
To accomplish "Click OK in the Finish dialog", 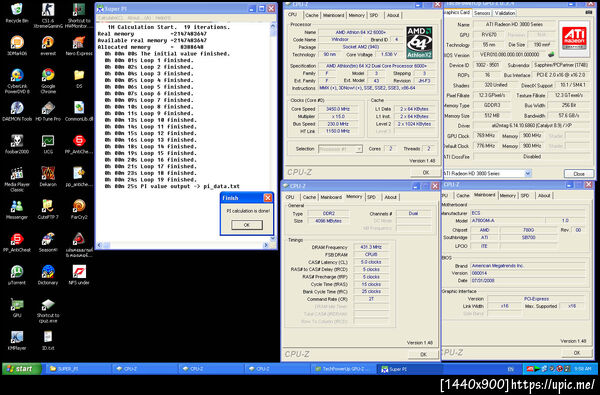I will (x=247, y=225).
